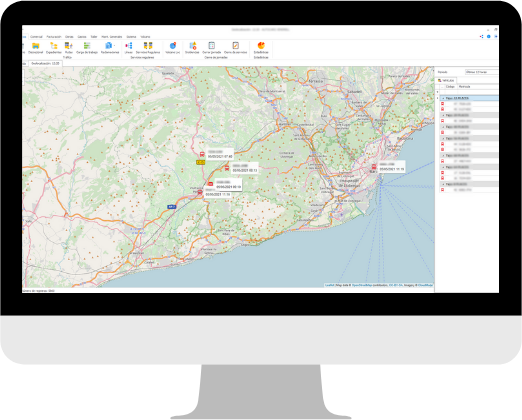Click the blue documents icon with a dropdown arrow
This screenshot has width=522, height=420.
click(108, 46)
